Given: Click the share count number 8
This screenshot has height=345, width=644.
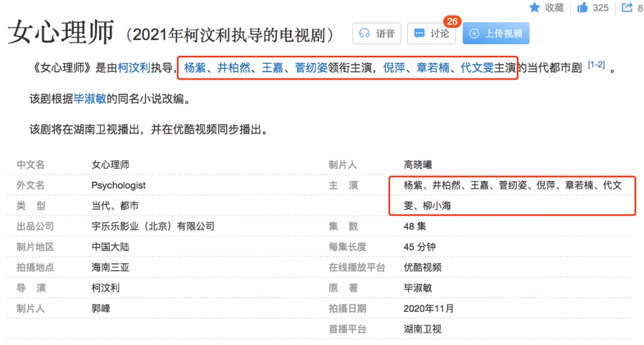Looking at the screenshot, I should tap(638, 8).
